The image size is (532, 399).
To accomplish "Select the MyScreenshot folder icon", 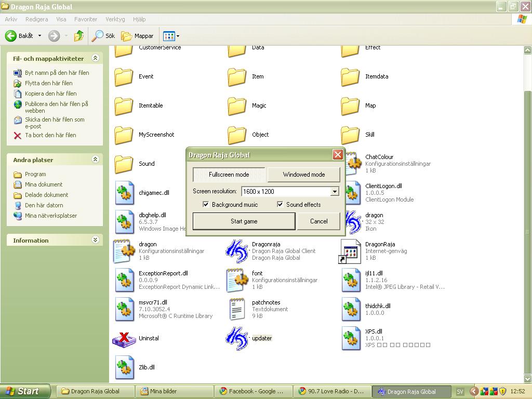I will [124, 135].
